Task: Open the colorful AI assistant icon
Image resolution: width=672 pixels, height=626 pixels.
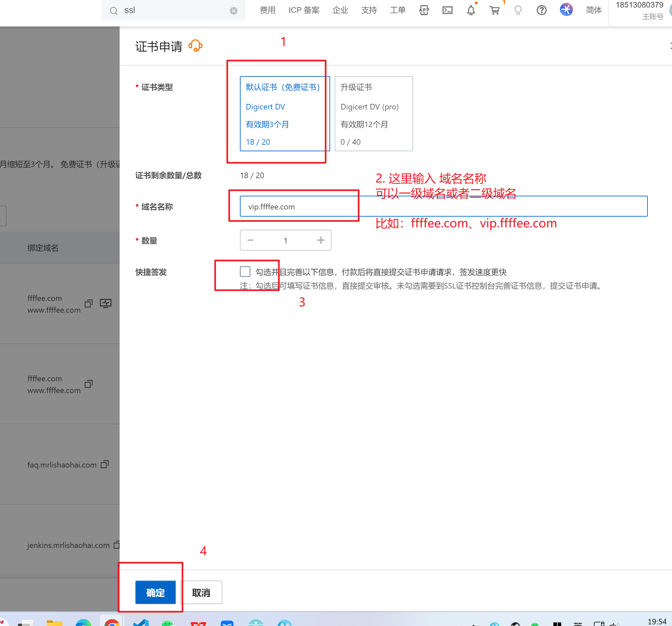Action: click(x=566, y=10)
